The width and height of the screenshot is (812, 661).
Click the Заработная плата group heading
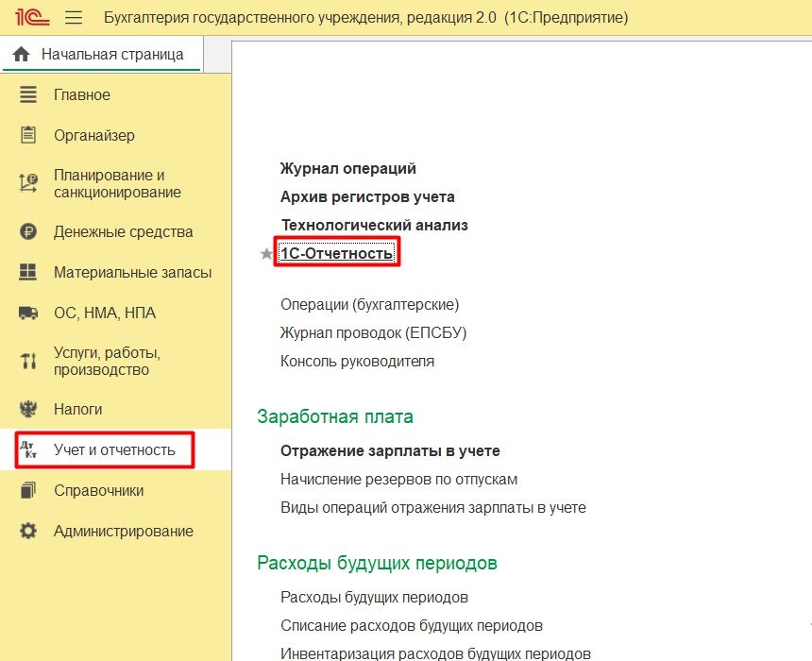pos(335,416)
